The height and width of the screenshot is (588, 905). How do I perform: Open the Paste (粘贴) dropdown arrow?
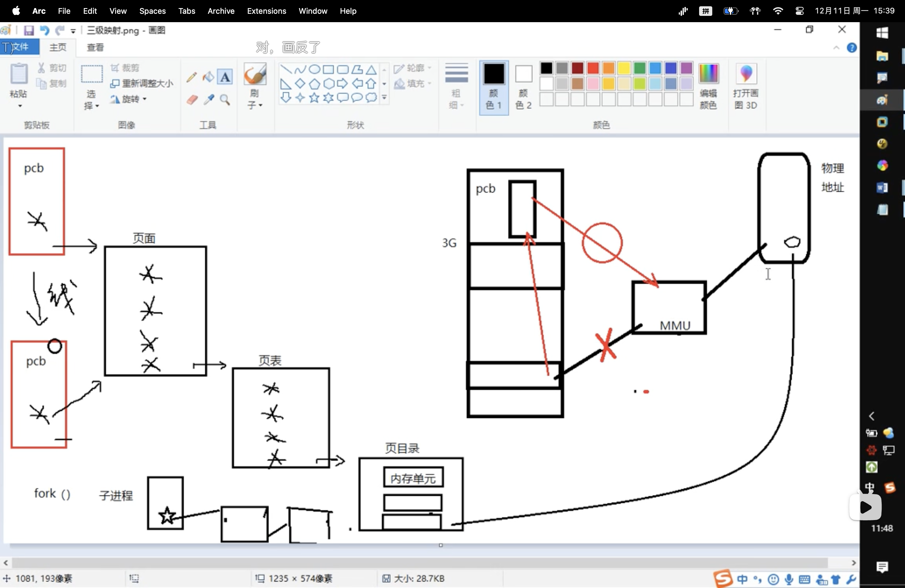point(20,106)
